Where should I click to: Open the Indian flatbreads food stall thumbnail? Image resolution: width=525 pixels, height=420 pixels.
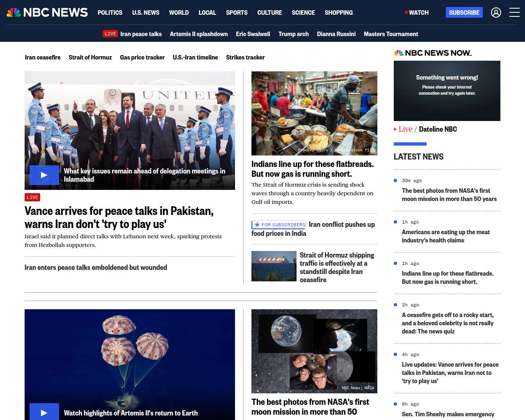pos(314,113)
